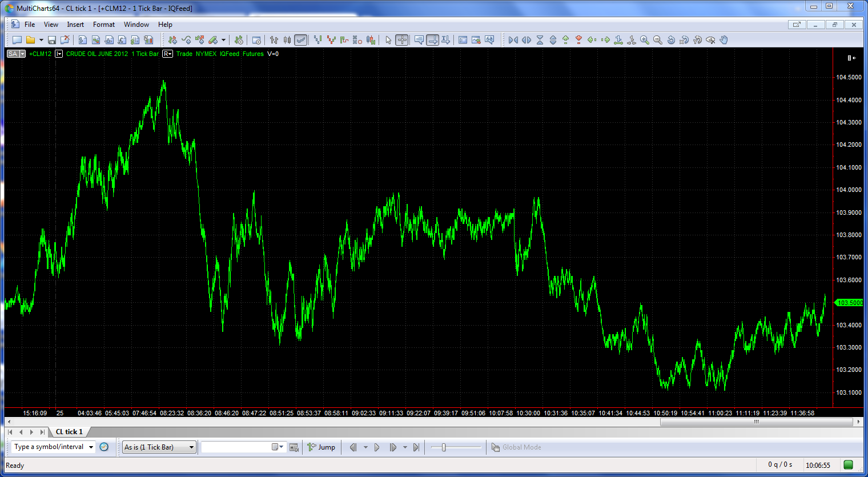Switch chart style to candlesticks
868x477 pixels.
tap(287, 40)
